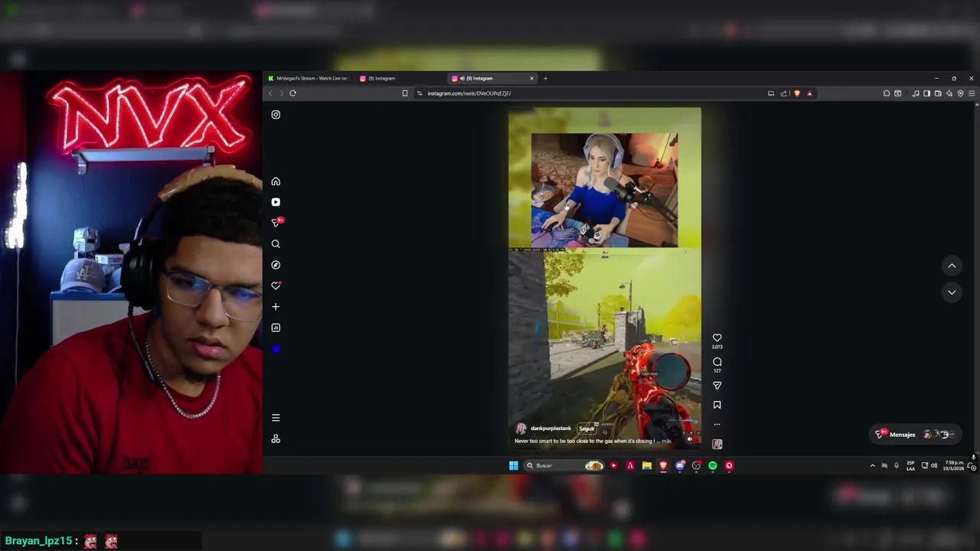
Task: Click the Instagram logo icon at top of sidebar
Action: [276, 115]
